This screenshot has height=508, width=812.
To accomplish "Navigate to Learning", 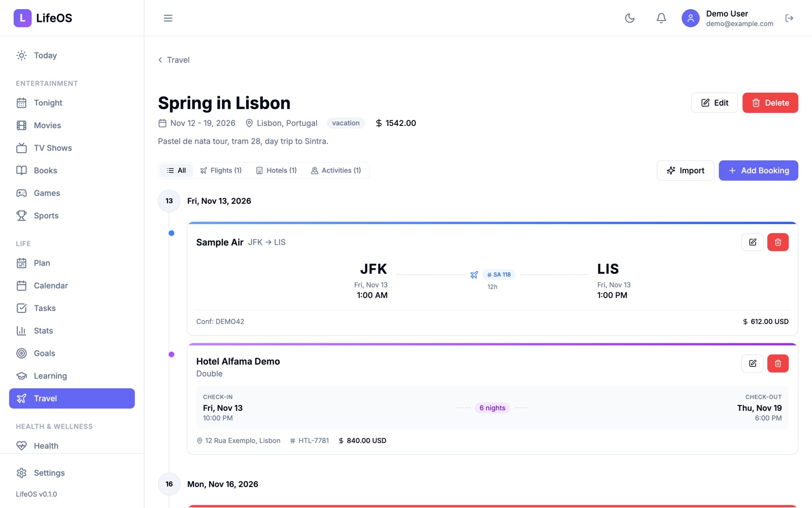I will 72,376.
